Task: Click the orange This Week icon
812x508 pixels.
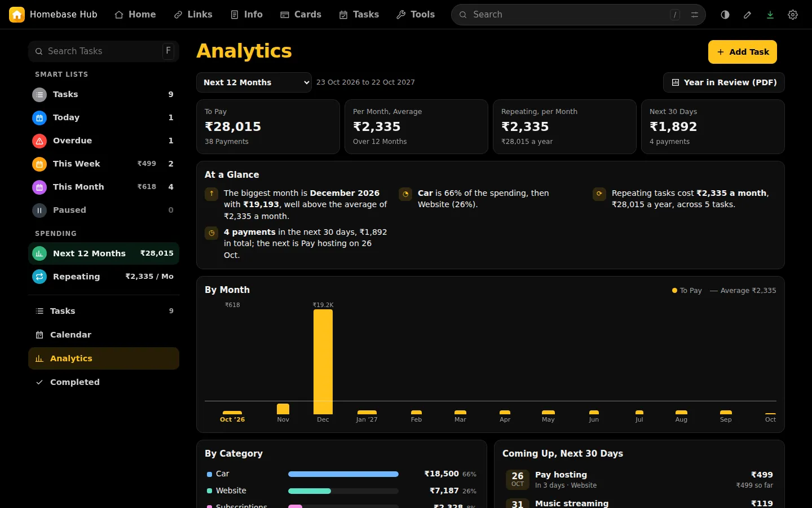Action: (x=39, y=164)
